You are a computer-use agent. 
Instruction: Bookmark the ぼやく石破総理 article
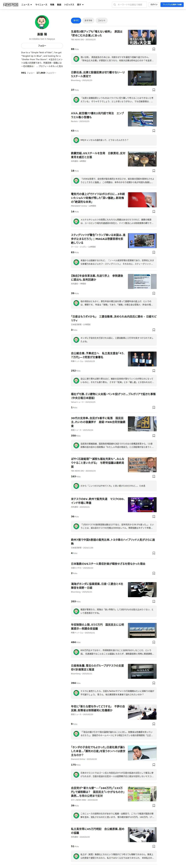click(154, 476)
